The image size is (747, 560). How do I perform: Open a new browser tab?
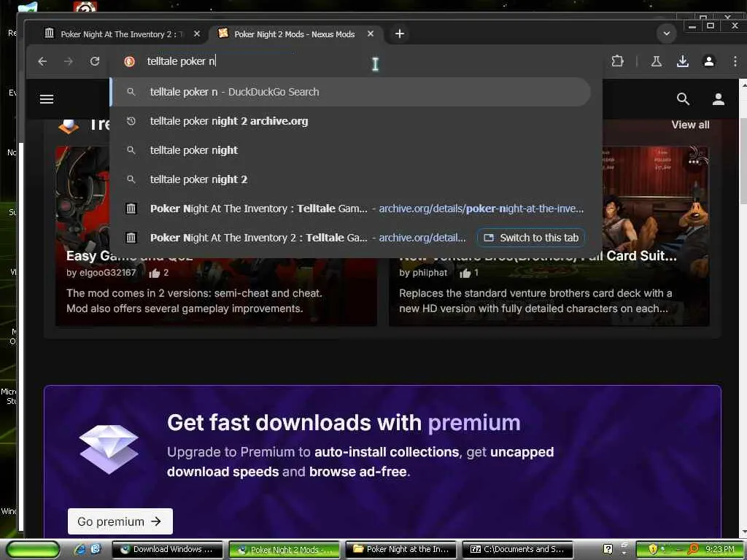click(x=400, y=34)
